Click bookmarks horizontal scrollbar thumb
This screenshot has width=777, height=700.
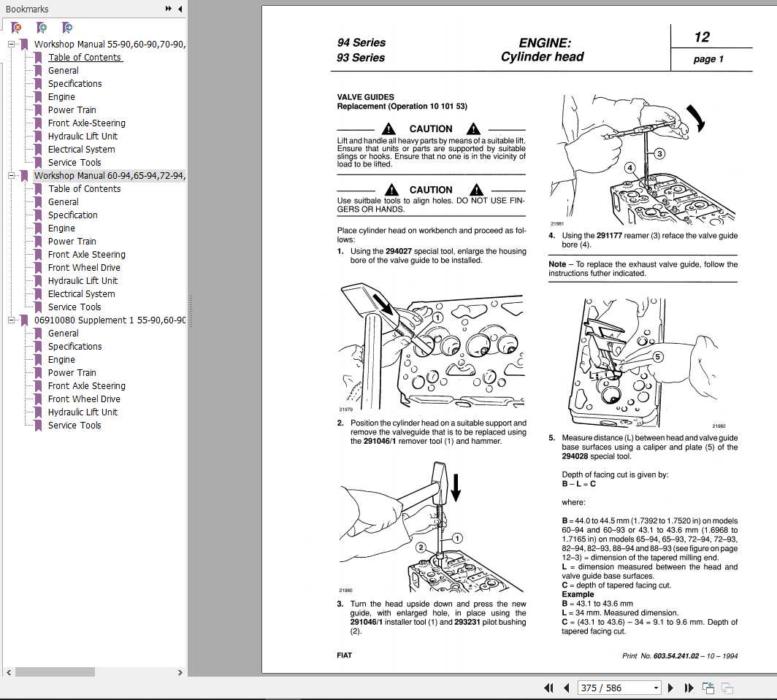[55, 672]
